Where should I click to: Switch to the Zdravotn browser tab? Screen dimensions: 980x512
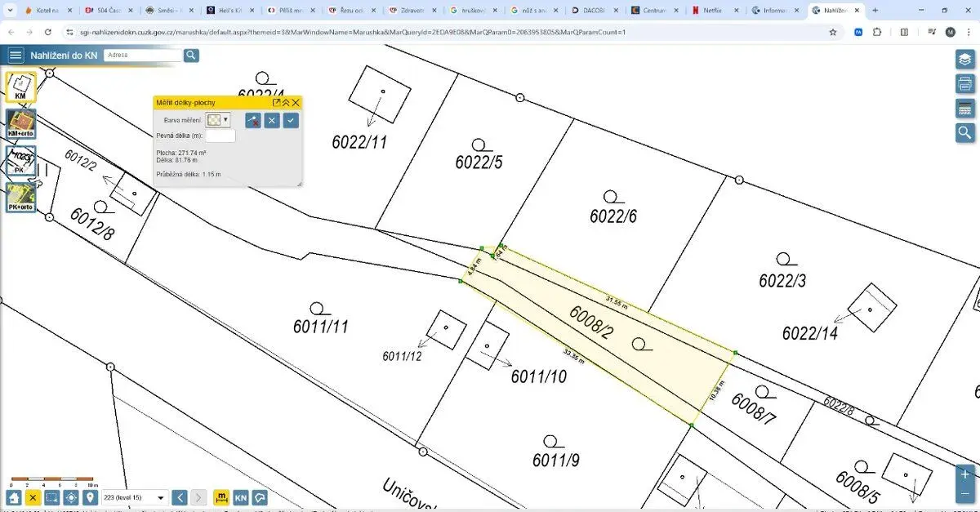click(x=412, y=11)
